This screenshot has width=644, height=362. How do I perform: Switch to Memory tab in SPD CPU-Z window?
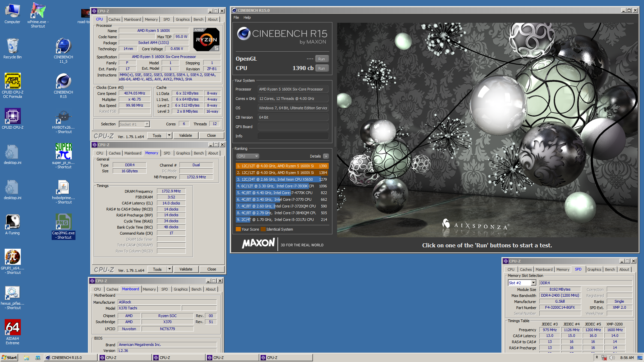[x=562, y=269]
